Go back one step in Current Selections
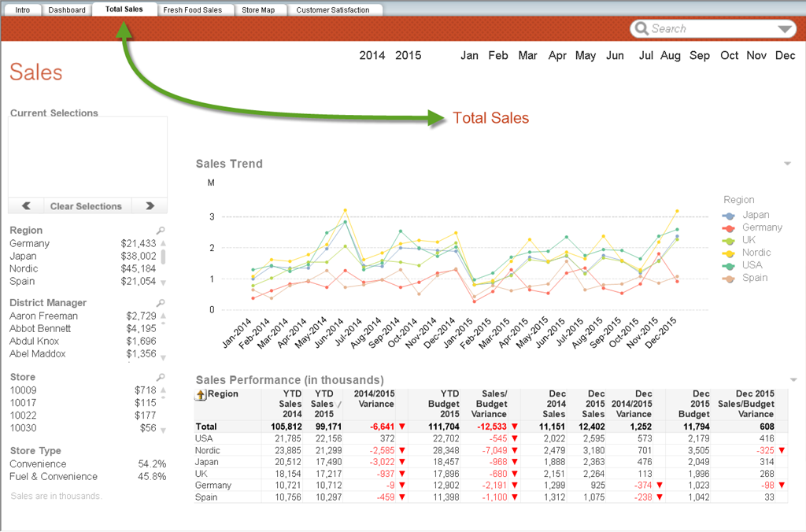This screenshot has height=532, width=806. click(x=26, y=206)
